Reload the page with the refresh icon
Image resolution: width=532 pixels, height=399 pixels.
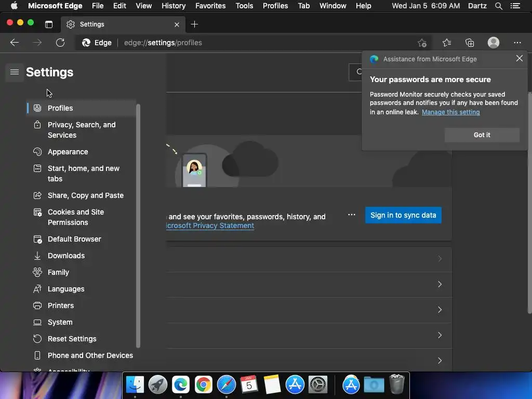[x=60, y=43]
